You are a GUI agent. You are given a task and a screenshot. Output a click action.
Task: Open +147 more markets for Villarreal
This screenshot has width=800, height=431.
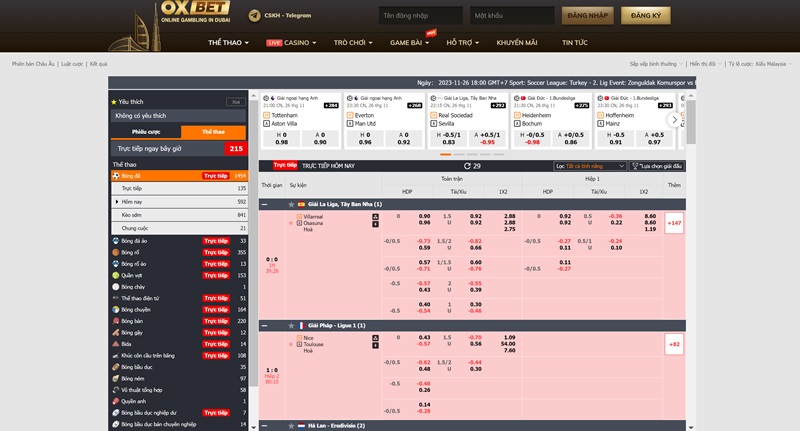674,223
